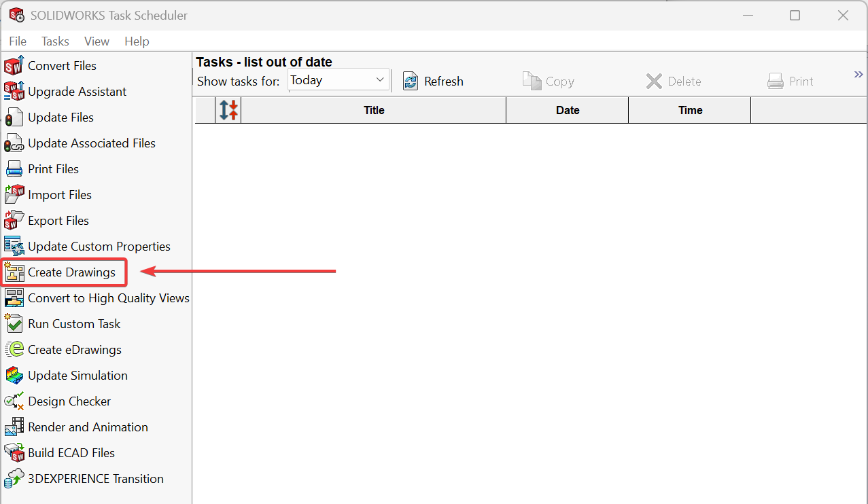Viewport: 868px width, 504px height.
Task: Click the Title column header
Action: point(374,110)
